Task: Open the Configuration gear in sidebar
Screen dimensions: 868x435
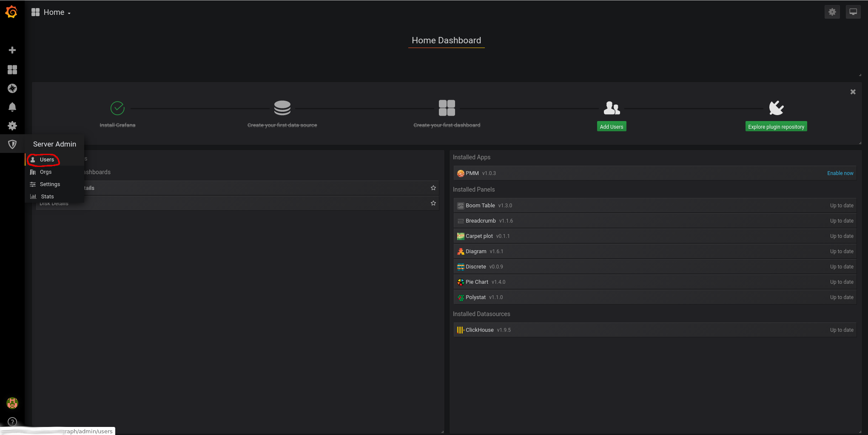Action: coord(12,126)
